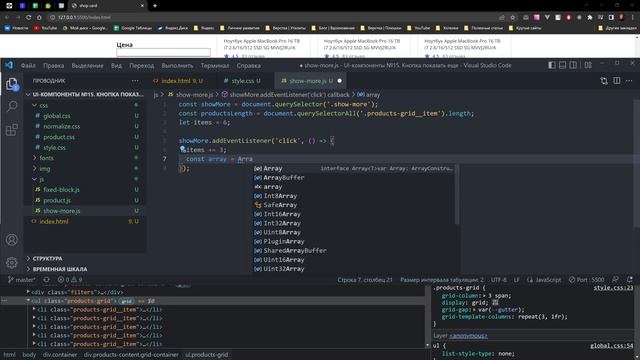The height and width of the screenshot is (360, 640).
Task: Collapse the js folder in Explorer
Action: click(x=35, y=179)
